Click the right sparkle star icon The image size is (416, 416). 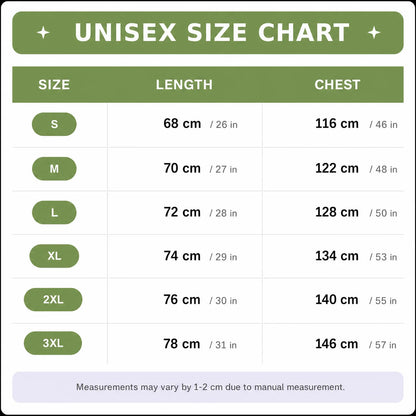point(374,33)
